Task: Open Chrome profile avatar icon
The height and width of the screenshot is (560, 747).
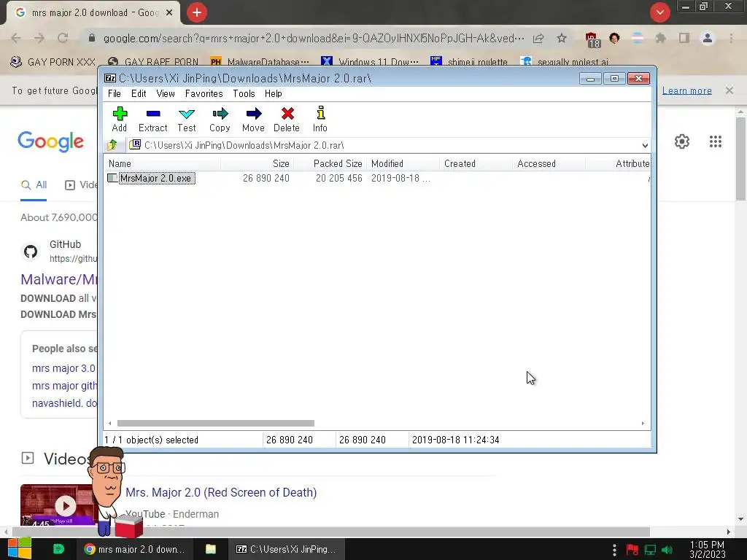Action: pyautogui.click(x=708, y=38)
